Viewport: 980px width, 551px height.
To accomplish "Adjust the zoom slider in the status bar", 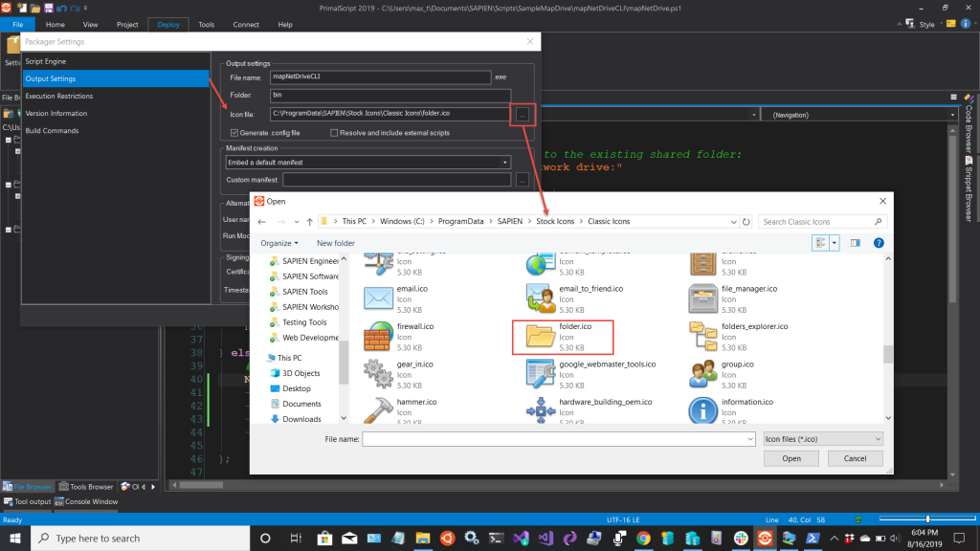I will (x=927, y=519).
